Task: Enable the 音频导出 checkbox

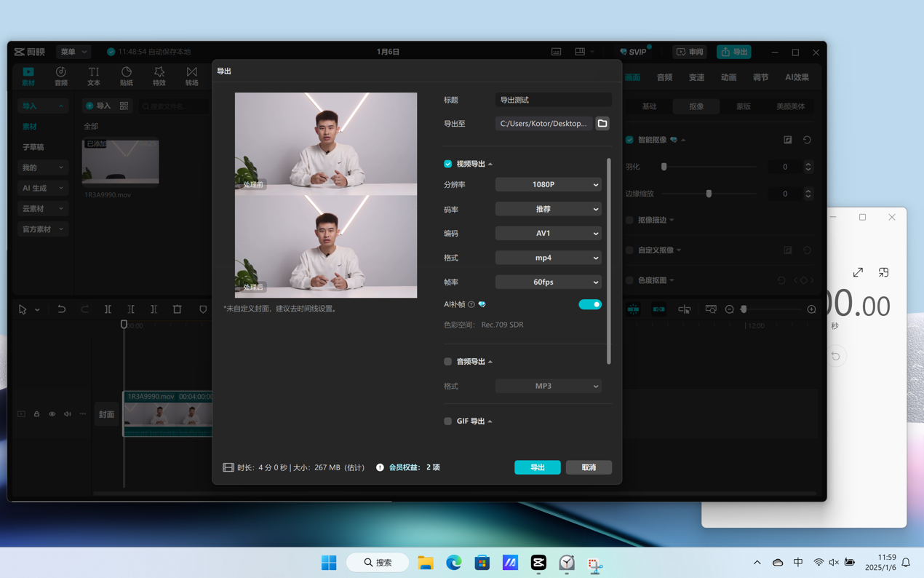Action: pos(448,362)
